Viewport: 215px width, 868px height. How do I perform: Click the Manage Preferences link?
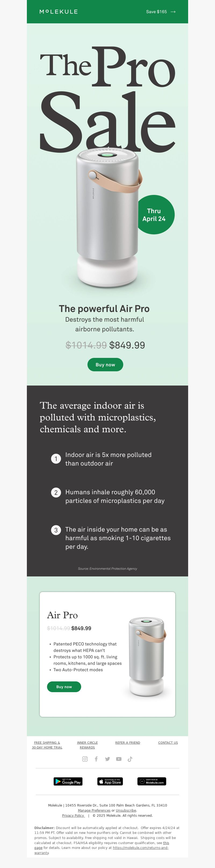point(94,810)
